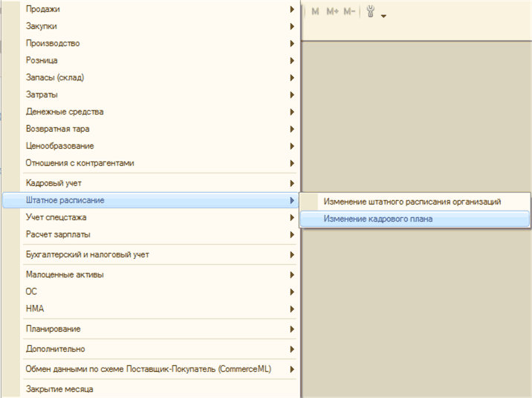The image size is (532, 398).
Task: Expand the Кадровый учет submenu arrow
Action: (293, 182)
